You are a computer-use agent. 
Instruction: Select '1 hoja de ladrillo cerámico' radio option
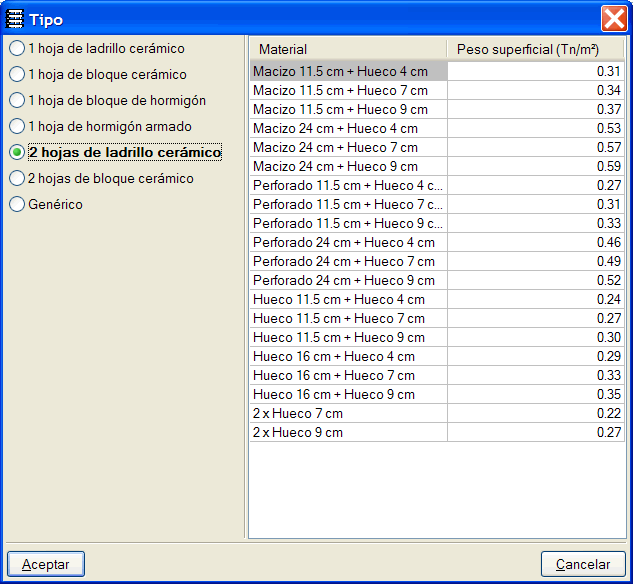(97, 48)
